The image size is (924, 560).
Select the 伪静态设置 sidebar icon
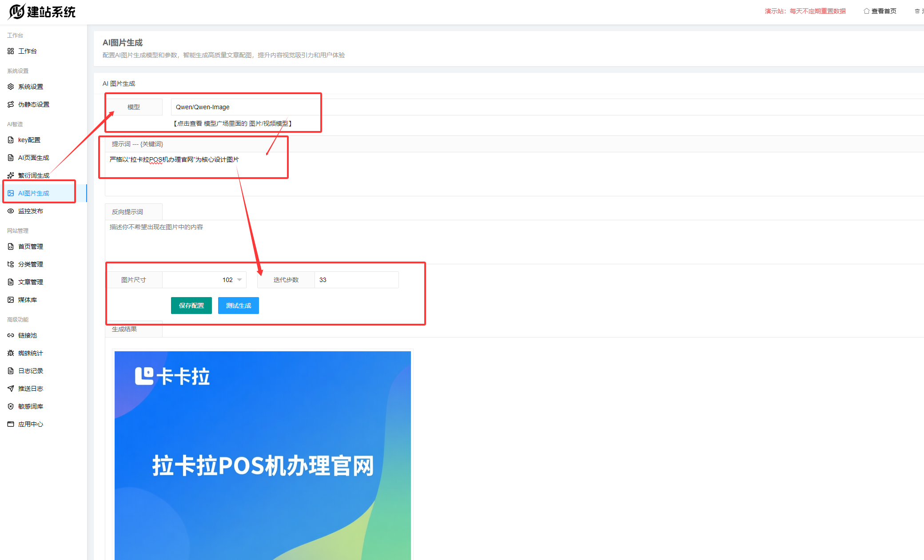pos(11,104)
